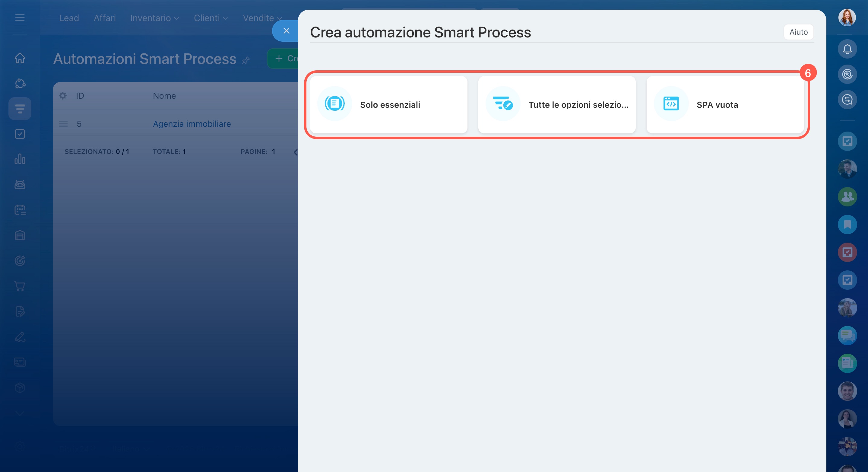Screen dimensions: 868x472
Task: Open the shopping cart sidebar icon
Action: point(20,286)
